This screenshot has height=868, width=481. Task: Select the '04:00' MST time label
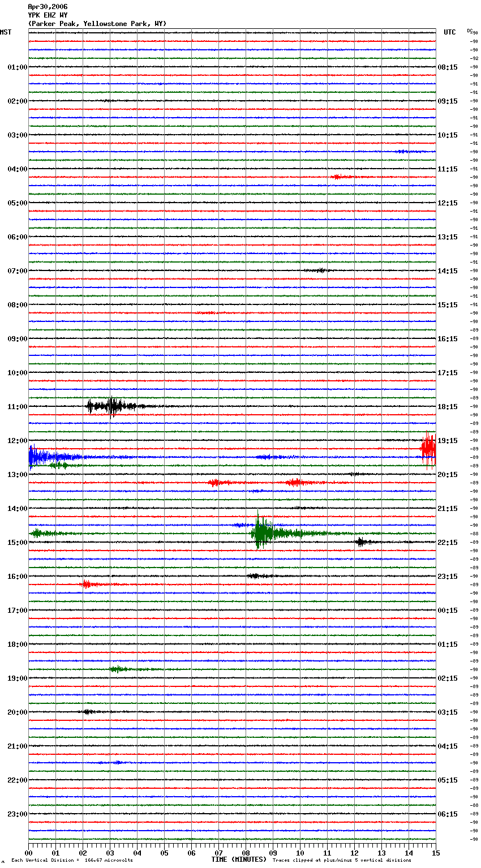click(x=17, y=169)
